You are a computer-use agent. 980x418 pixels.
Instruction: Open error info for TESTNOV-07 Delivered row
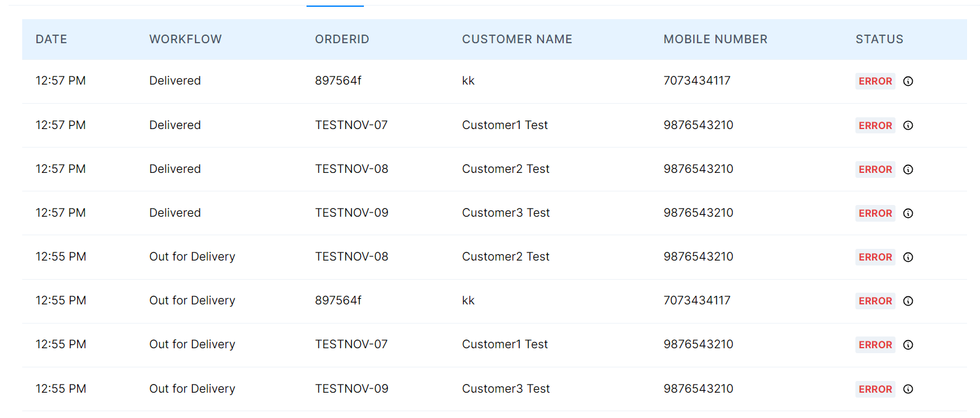pos(908,125)
